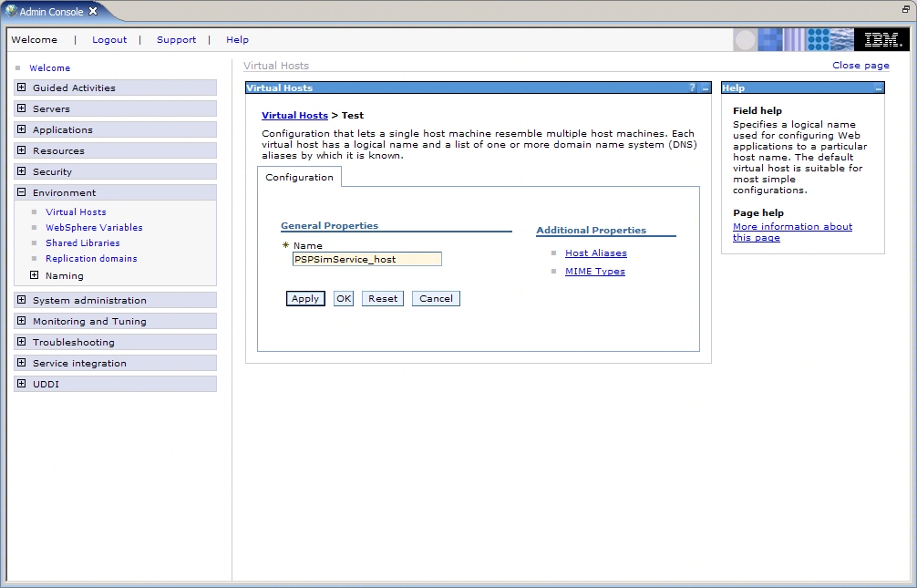Click the help question mark in Virtual Hosts header
This screenshot has height=588, width=917.
692,88
